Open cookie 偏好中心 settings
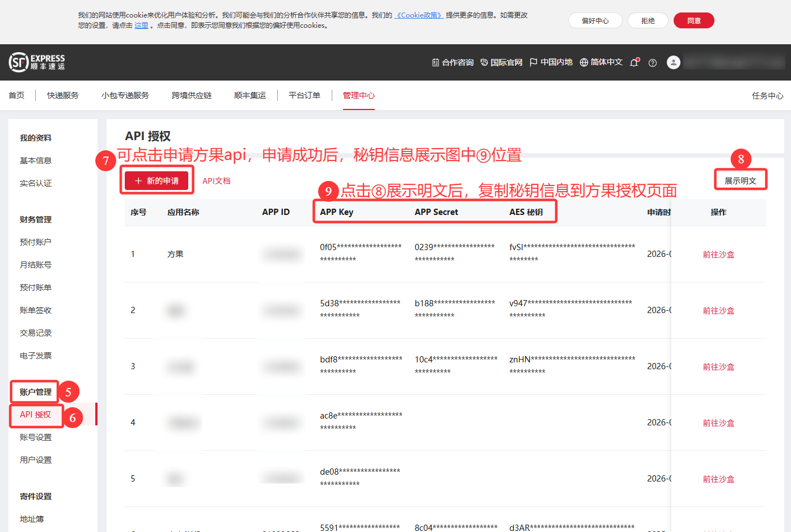 point(595,21)
